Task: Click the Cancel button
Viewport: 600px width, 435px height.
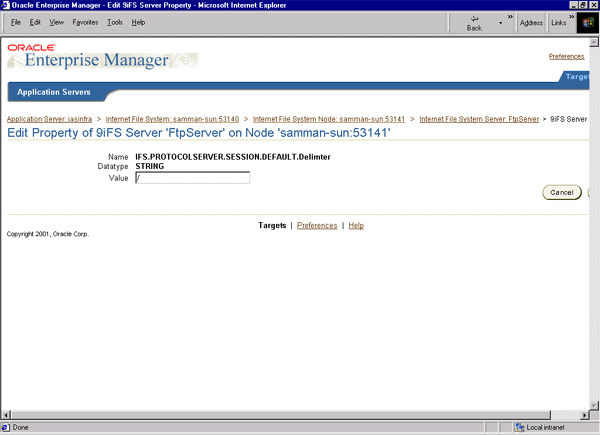Action: click(x=562, y=192)
